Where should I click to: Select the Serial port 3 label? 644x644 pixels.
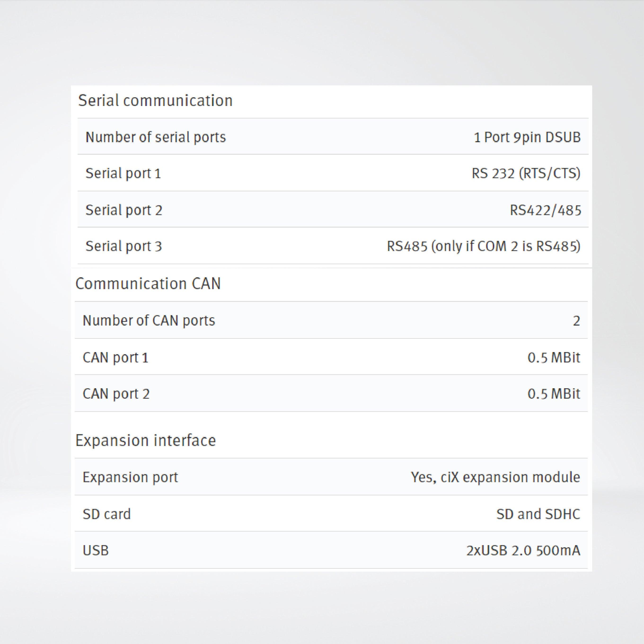tap(124, 246)
